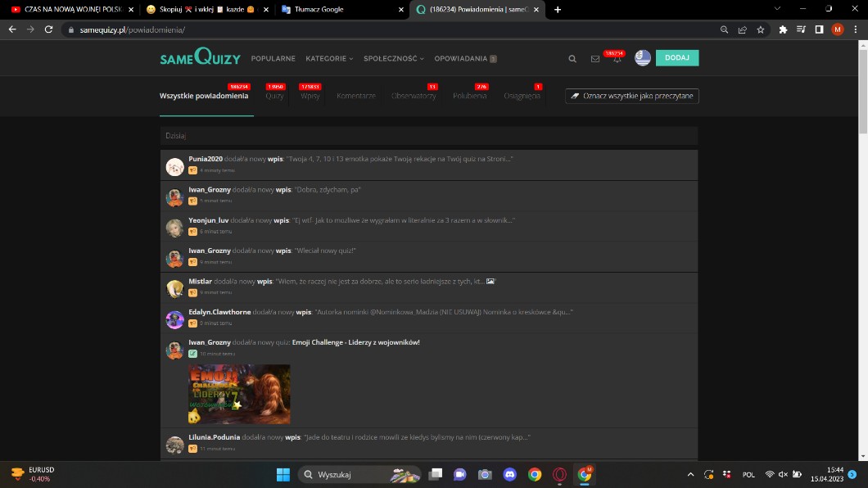Click the Emoji Challenge quiz thumbnail
The height and width of the screenshot is (488, 868).
click(x=239, y=394)
